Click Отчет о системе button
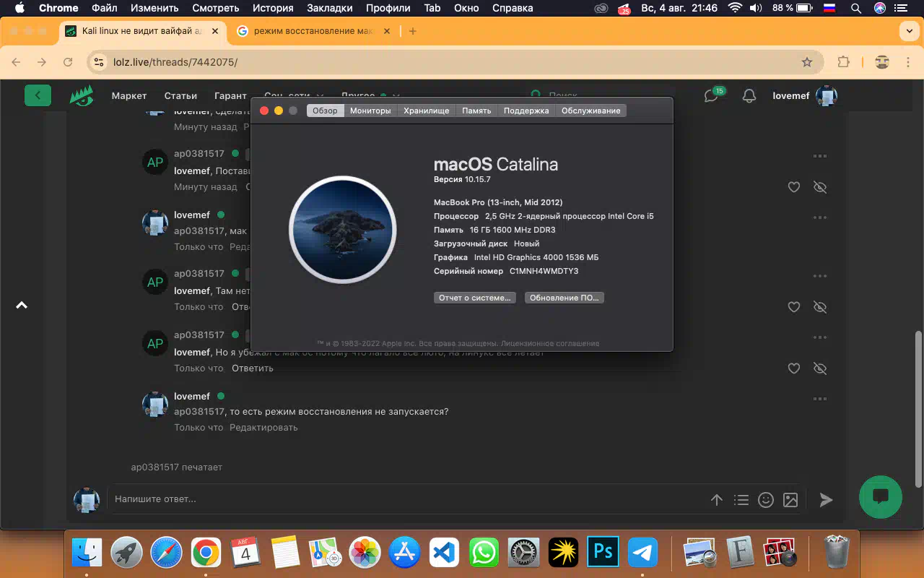 [475, 298]
